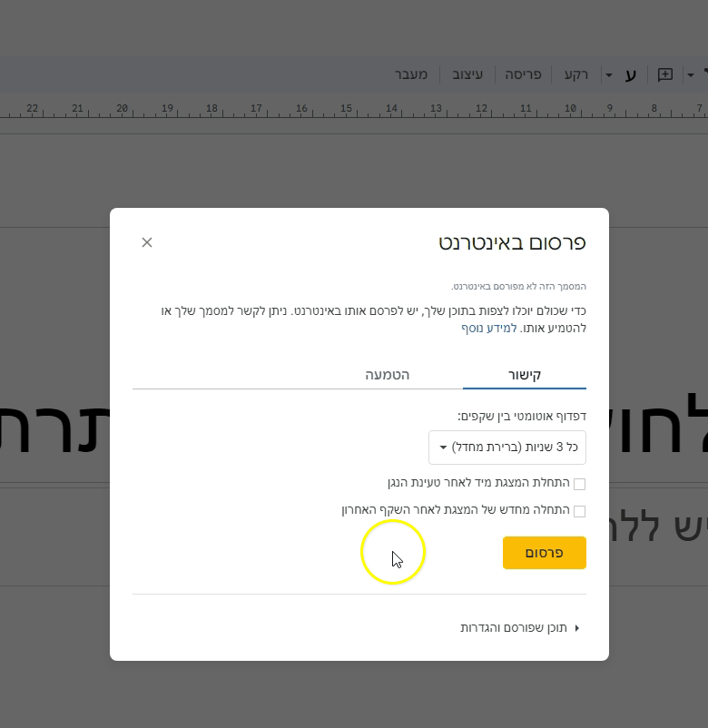Switch to the הטמעה embed tab
Image resolution: width=708 pixels, height=728 pixels.
pos(388,375)
